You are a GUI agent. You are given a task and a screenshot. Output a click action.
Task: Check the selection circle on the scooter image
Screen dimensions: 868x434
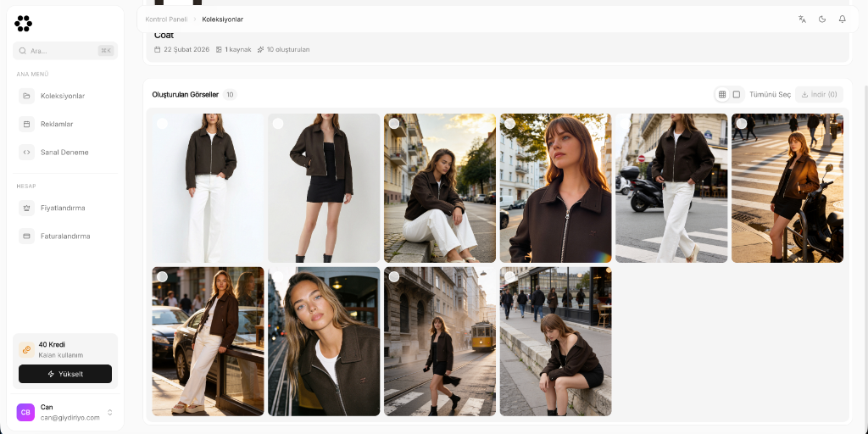tap(742, 124)
